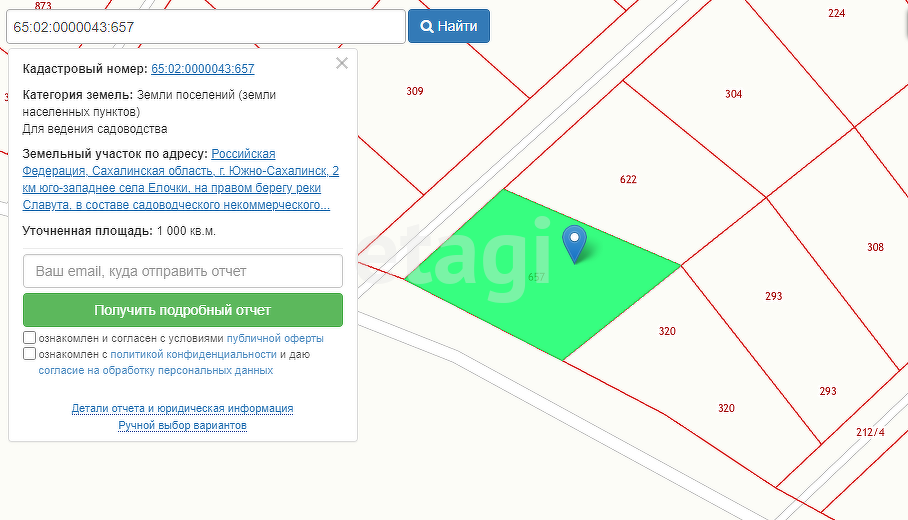The width and height of the screenshot is (908, 520).
Task: Click the blue map pin marker
Action: tap(574, 242)
